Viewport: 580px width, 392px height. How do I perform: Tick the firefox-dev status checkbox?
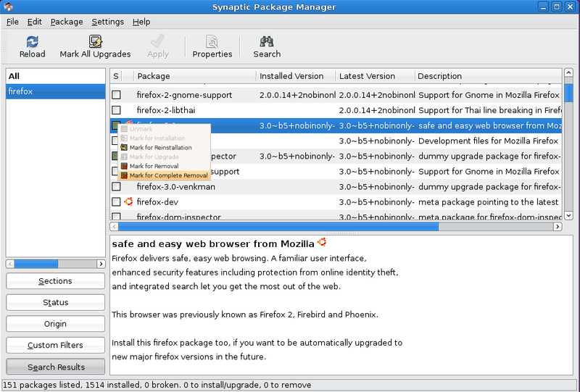(117, 202)
